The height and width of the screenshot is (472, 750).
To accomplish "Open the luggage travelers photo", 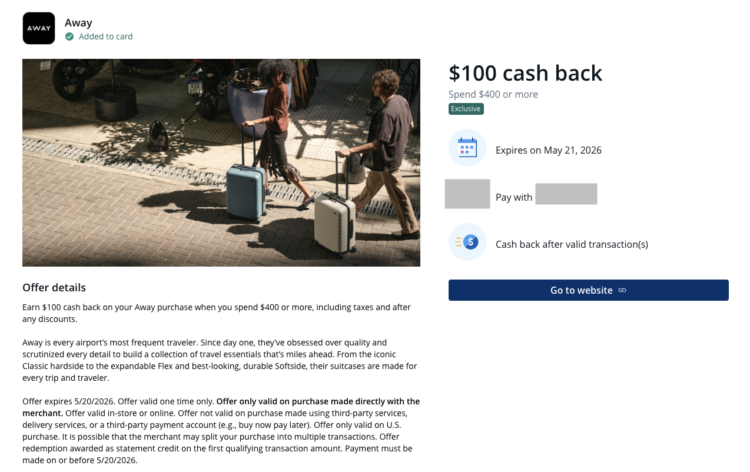I will coord(221,162).
